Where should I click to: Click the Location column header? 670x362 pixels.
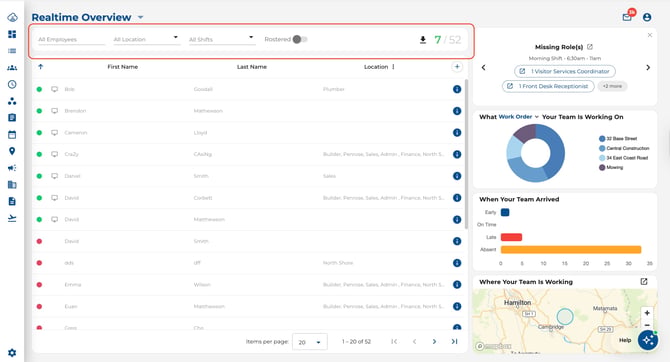coord(376,67)
